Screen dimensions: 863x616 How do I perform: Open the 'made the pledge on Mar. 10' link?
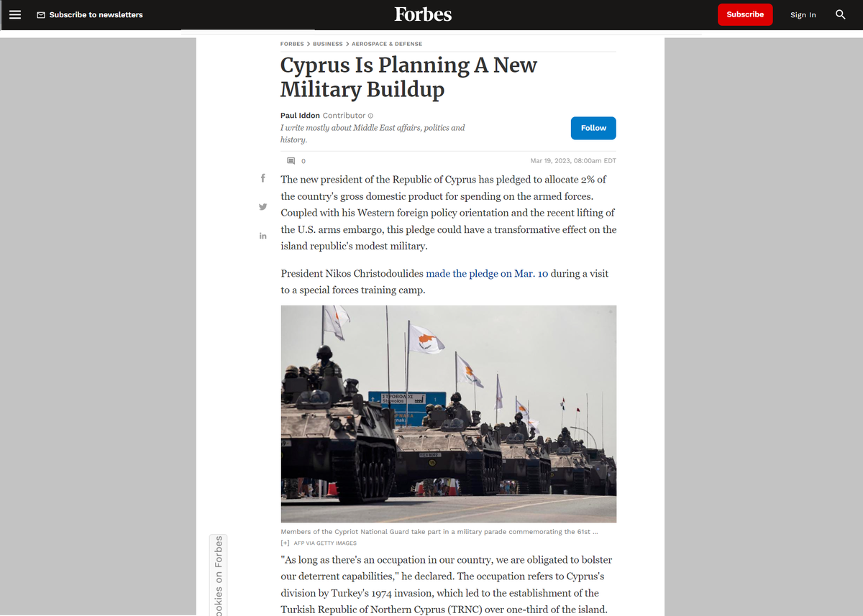point(488,274)
